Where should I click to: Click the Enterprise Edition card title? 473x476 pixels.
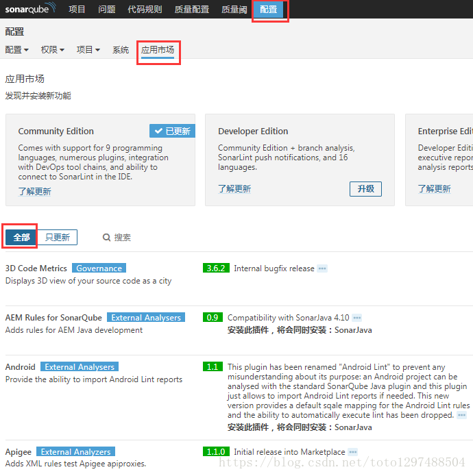(x=446, y=131)
